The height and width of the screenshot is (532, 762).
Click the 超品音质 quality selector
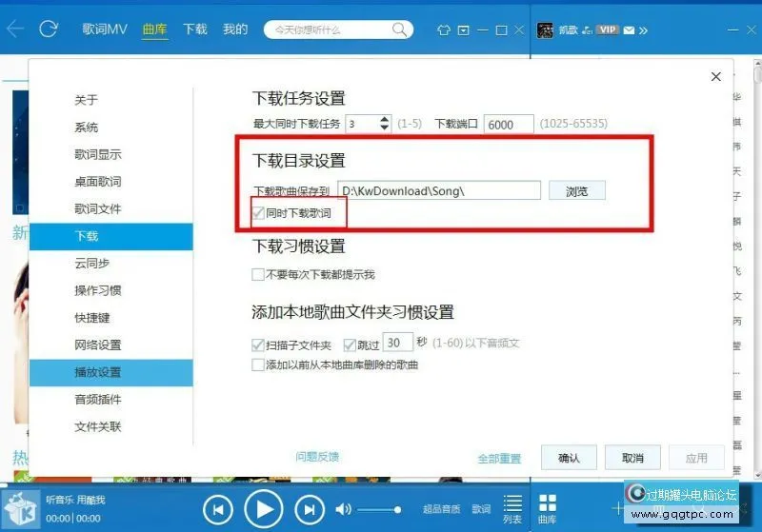441,509
